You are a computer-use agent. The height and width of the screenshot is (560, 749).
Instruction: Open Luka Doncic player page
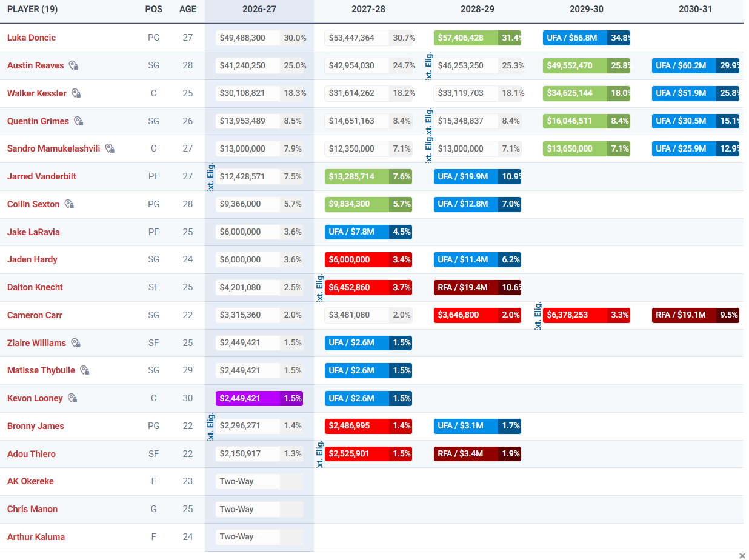click(x=32, y=38)
